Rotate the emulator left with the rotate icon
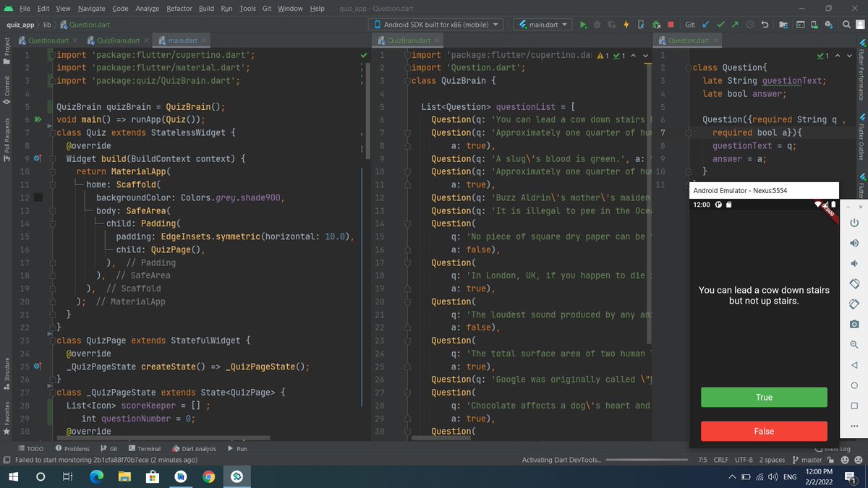This screenshot has width=868, height=488. coord(854,283)
